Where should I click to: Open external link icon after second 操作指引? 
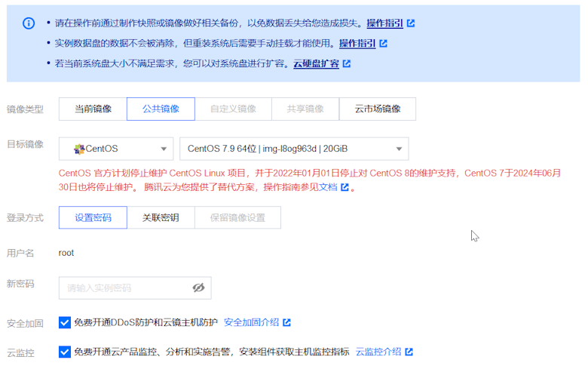[x=383, y=44]
